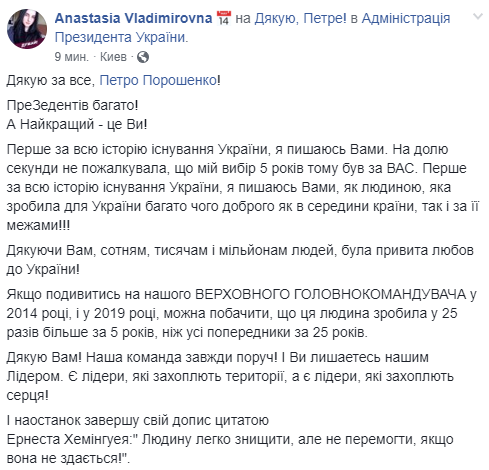Click the '9 мин.' post timestamp
The width and height of the screenshot is (489, 470).
71,57
